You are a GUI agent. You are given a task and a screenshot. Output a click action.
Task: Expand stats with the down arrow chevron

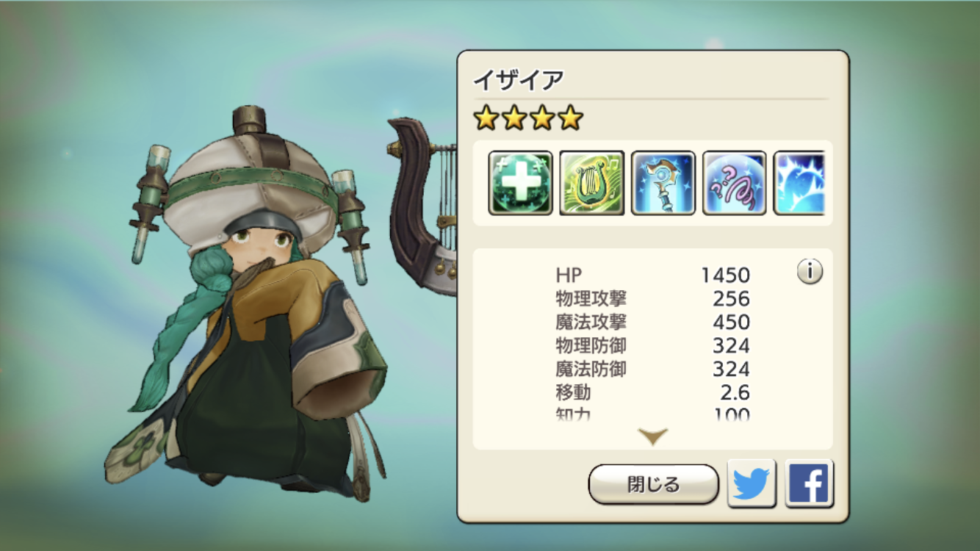pos(652,437)
